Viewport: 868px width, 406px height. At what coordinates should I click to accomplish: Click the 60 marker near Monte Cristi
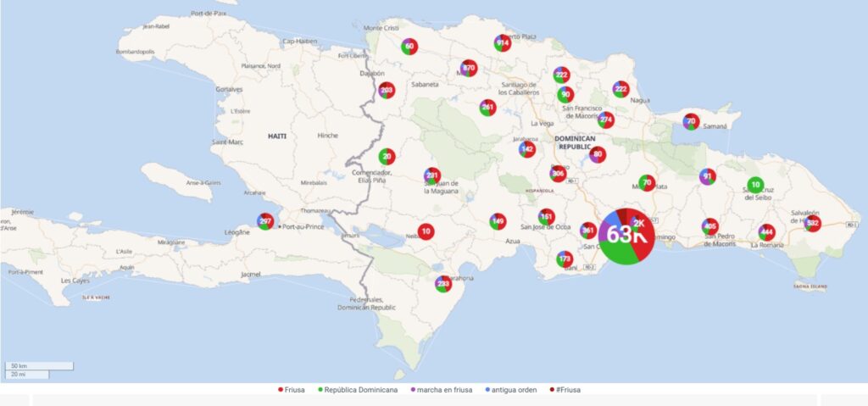click(x=409, y=47)
